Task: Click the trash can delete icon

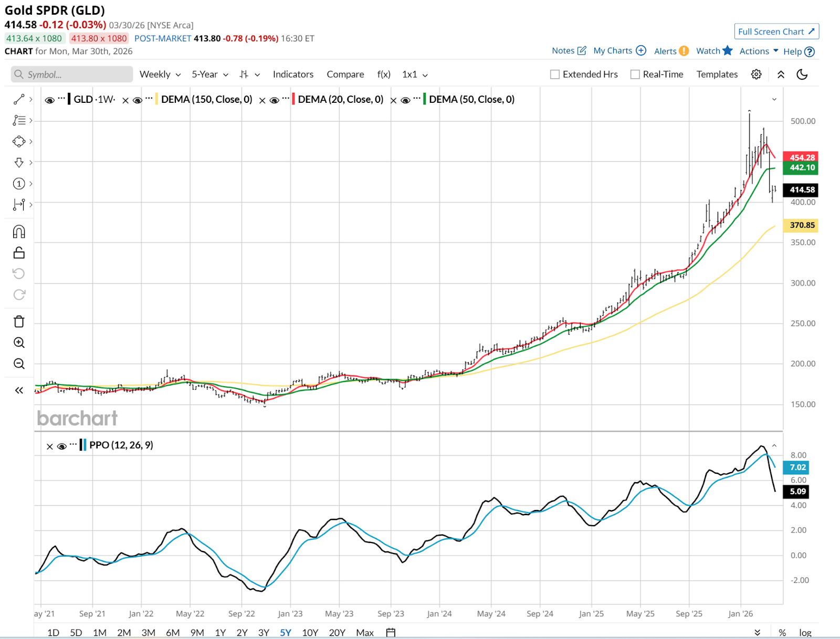Action: 19,322
